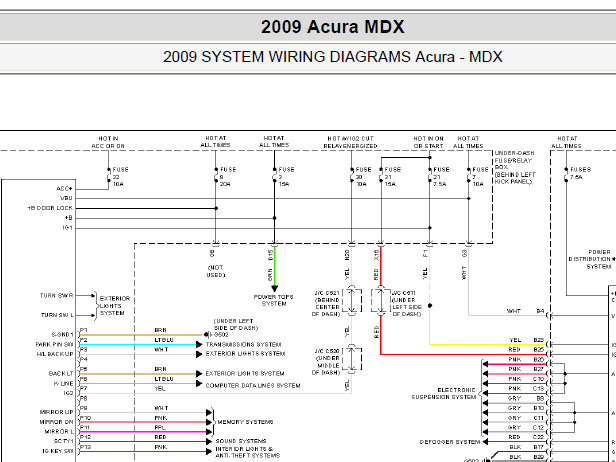This screenshot has width=616, height=462.
Task: Click the B17 connector pin label
Action: (x=539, y=447)
